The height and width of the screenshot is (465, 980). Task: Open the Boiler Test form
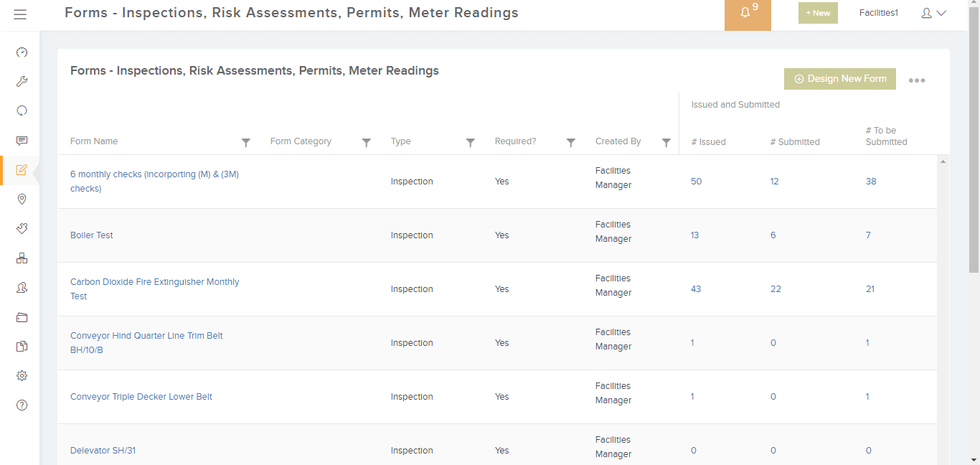tap(92, 235)
